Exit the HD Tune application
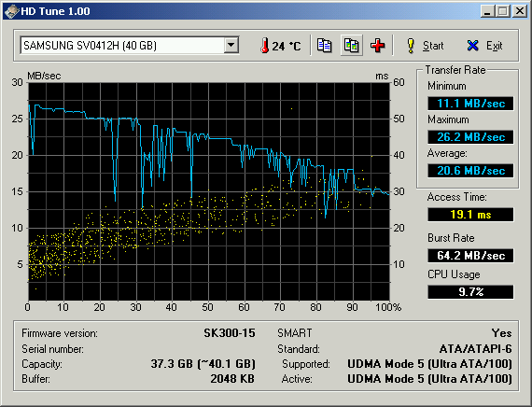Viewport: 532px width, 407px height. pyautogui.click(x=484, y=46)
